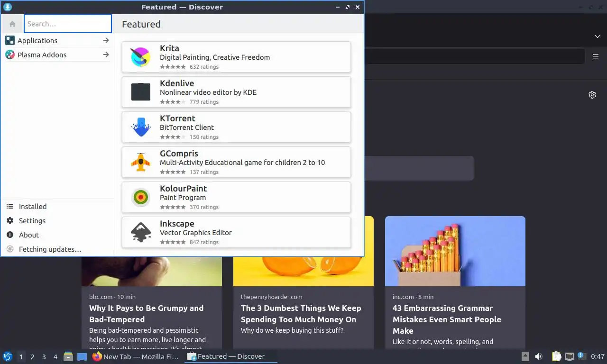Click the pencils article thumbnail
This screenshot has height=364, width=607.
coord(455,251)
